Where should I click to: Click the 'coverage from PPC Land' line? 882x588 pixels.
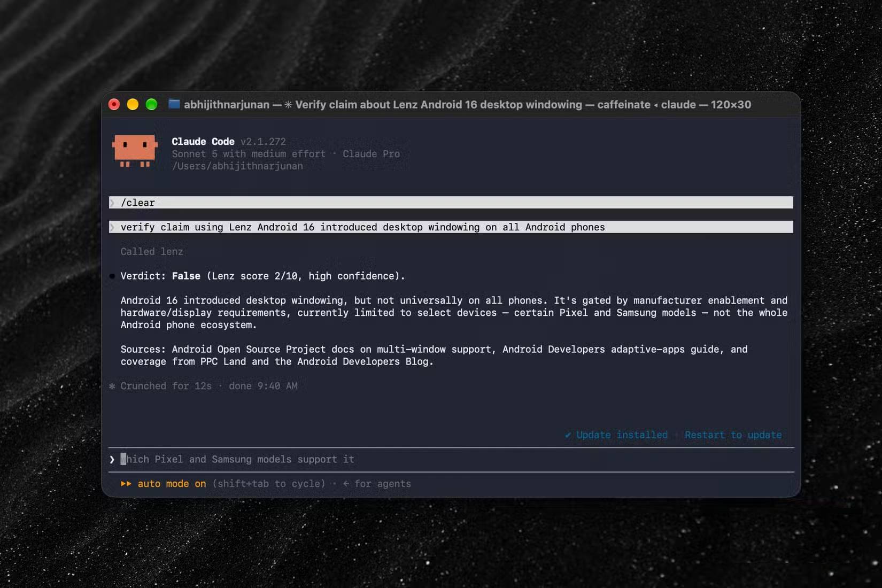click(277, 361)
